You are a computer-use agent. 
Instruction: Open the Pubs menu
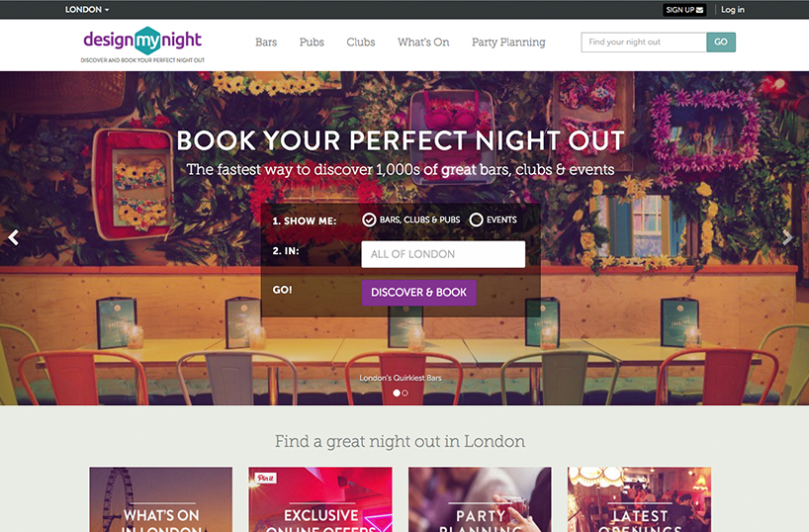pyautogui.click(x=312, y=43)
